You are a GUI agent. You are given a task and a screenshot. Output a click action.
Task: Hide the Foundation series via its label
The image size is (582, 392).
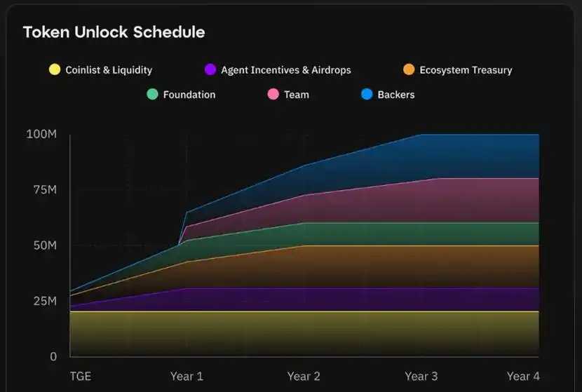point(189,95)
